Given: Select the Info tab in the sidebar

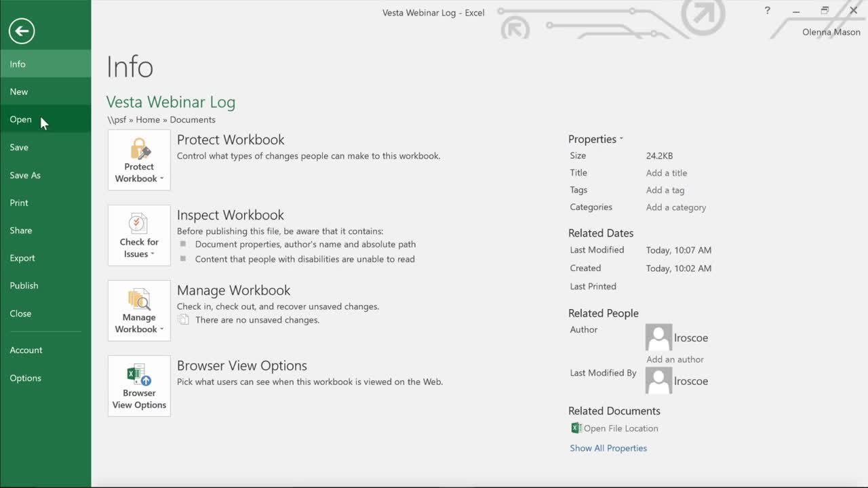Looking at the screenshot, I should coord(45,64).
